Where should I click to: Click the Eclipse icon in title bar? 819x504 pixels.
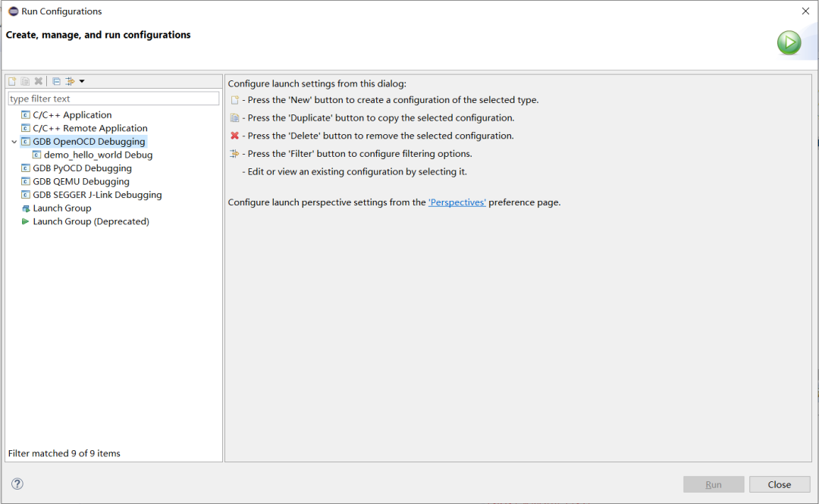[13, 11]
